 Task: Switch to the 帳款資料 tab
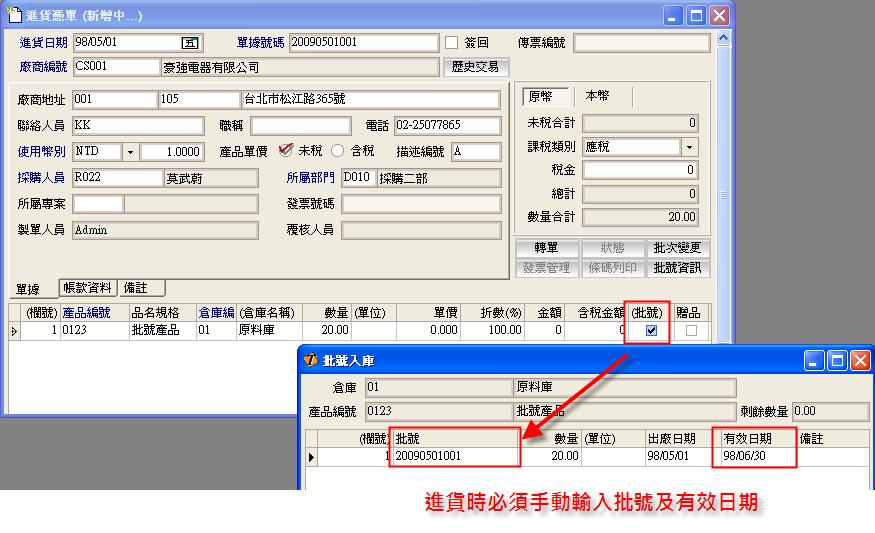87,288
